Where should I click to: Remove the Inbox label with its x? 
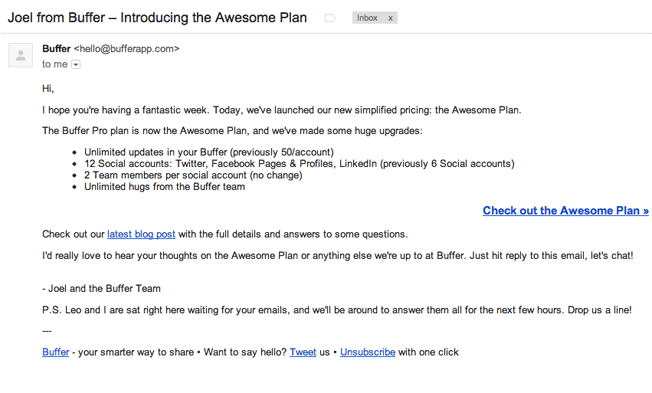390,18
